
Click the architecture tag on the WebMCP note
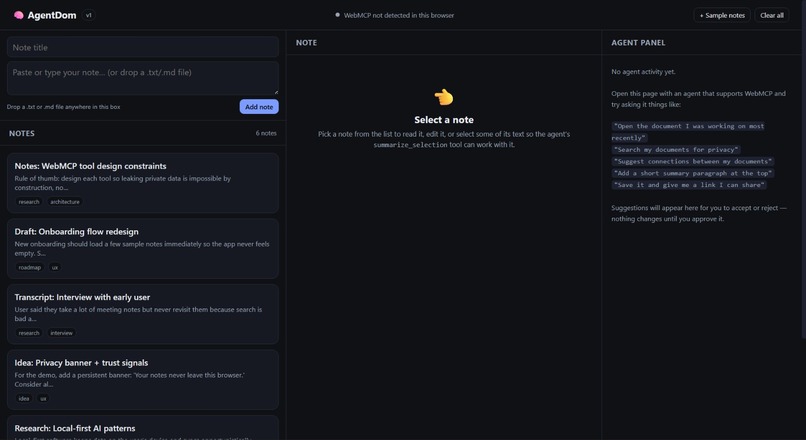click(x=65, y=202)
